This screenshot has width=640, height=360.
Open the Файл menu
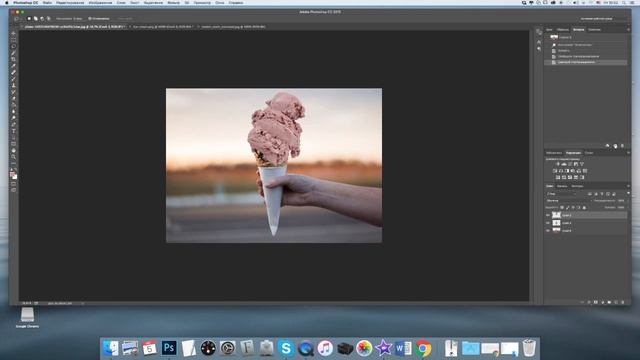(x=47, y=2)
